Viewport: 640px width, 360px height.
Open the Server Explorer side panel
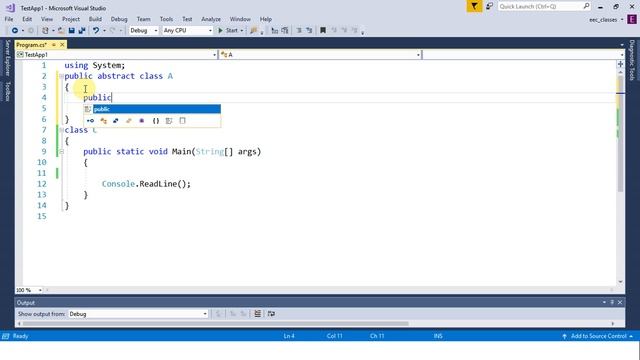(7, 58)
